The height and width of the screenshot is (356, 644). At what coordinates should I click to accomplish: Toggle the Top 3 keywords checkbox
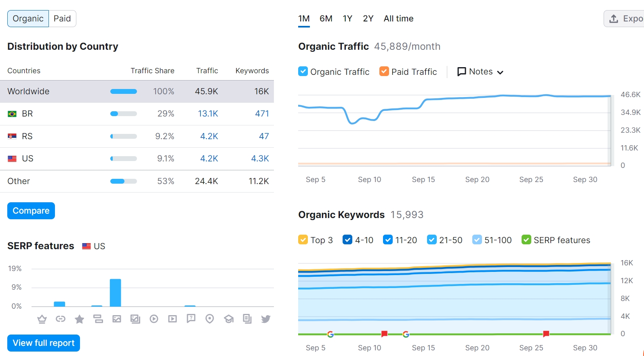[x=303, y=239]
